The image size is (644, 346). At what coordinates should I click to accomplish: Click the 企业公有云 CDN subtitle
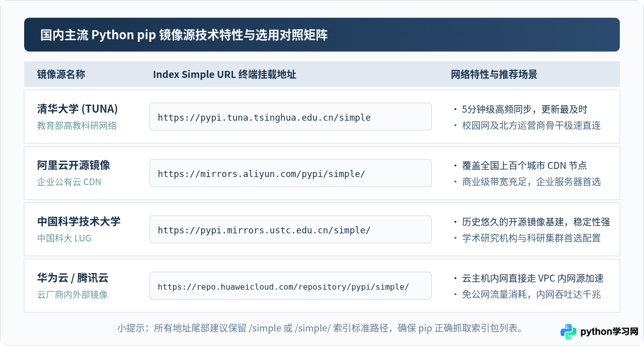(x=69, y=182)
